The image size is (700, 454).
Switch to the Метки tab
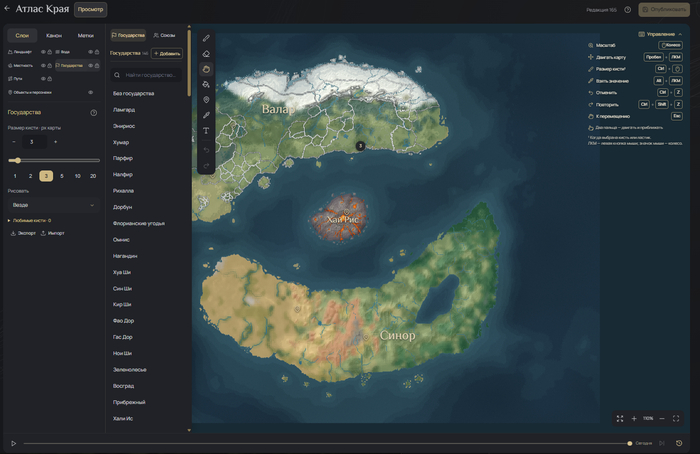click(86, 36)
